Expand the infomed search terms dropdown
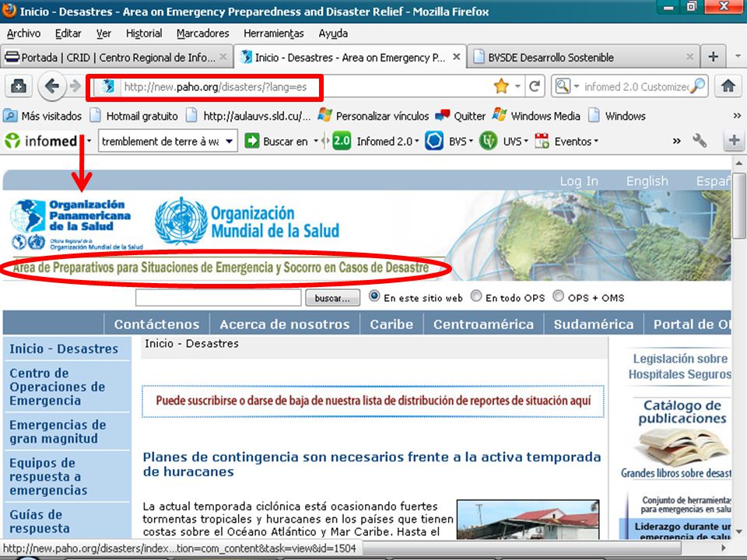The image size is (747, 560). coord(230,142)
